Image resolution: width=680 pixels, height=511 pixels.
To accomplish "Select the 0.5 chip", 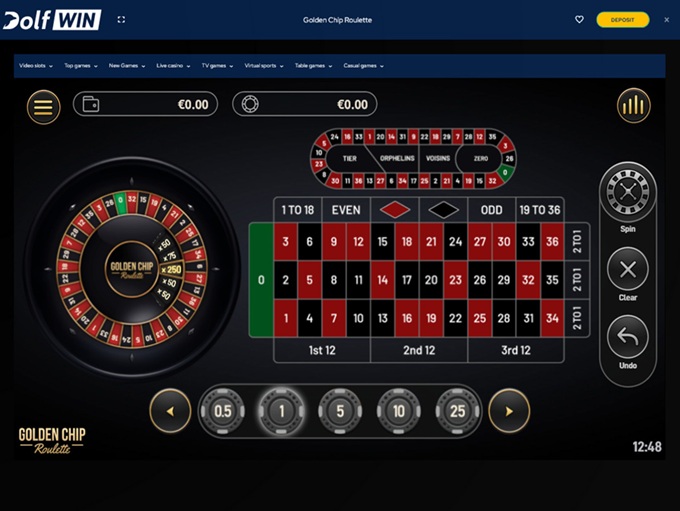I will click(x=222, y=411).
